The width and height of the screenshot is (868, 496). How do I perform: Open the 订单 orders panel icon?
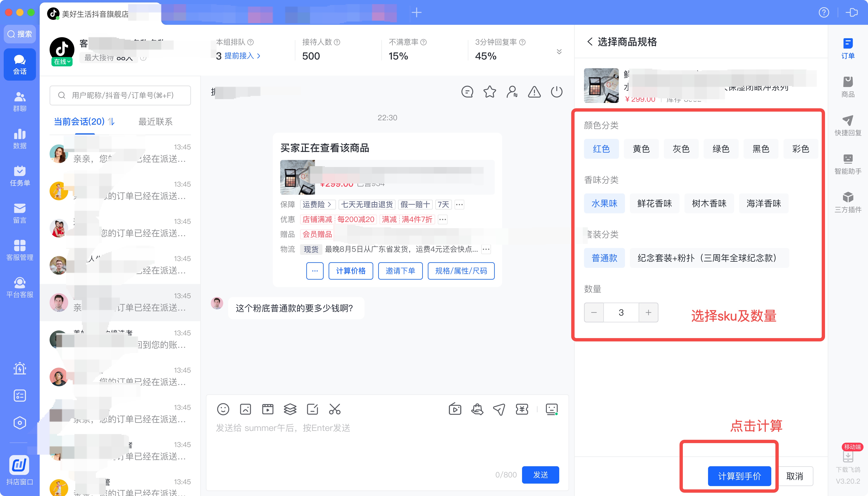pyautogui.click(x=848, y=49)
